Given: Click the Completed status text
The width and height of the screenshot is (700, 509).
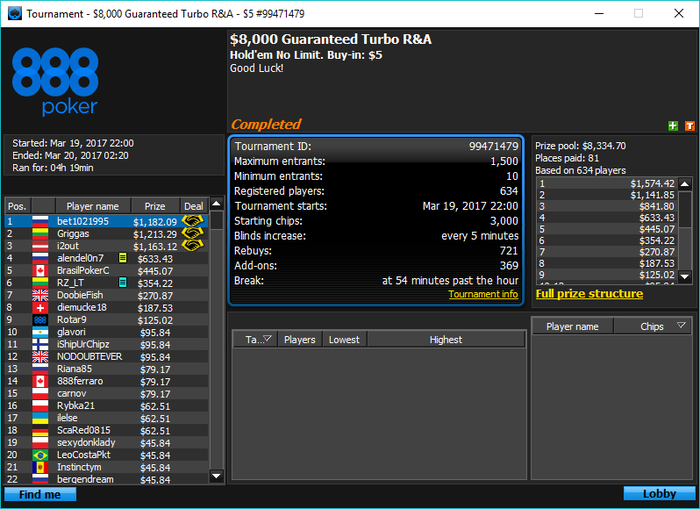Looking at the screenshot, I should click(x=266, y=124).
